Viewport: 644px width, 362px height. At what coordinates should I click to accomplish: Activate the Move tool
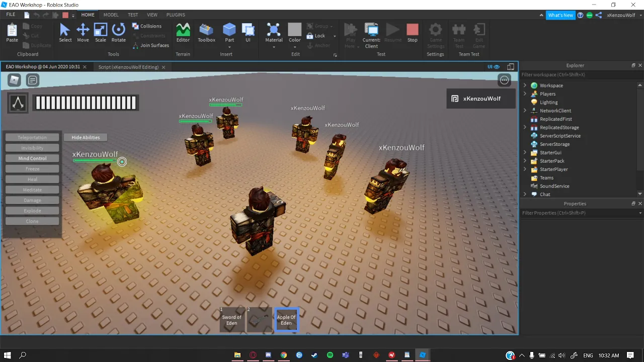pos(83,33)
